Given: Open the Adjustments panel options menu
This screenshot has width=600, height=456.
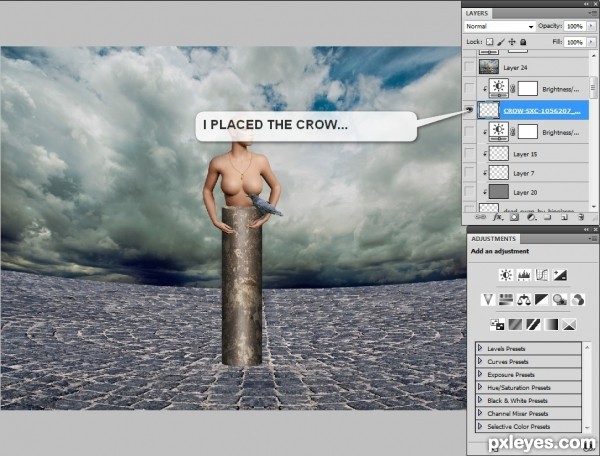Looking at the screenshot, I should tap(593, 238).
